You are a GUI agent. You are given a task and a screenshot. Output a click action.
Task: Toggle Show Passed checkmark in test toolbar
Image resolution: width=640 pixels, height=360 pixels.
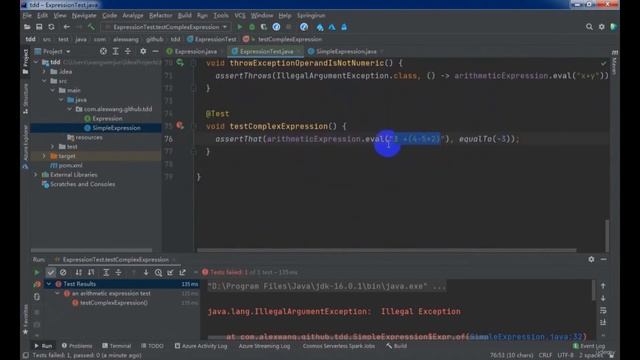coord(51,272)
